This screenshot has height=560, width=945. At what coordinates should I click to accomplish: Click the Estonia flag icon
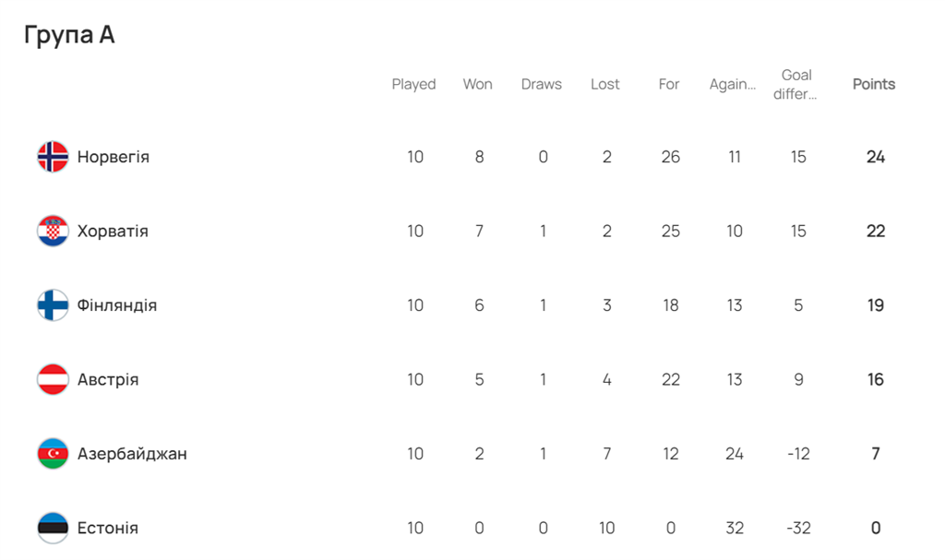pos(53,528)
